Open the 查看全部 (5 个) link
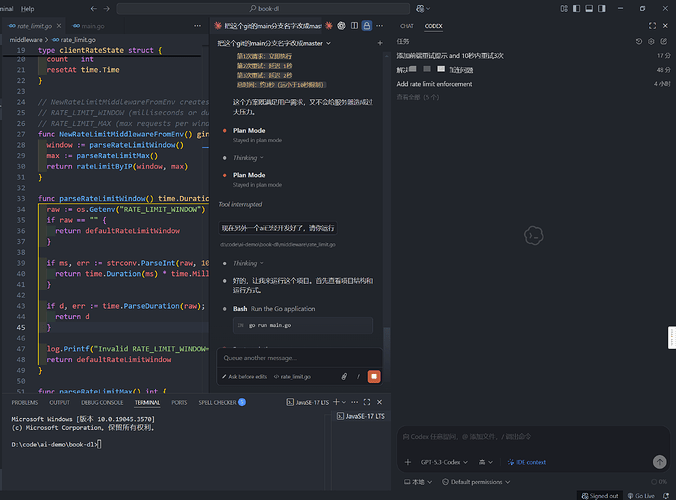The height and width of the screenshot is (500, 676). coord(418,97)
